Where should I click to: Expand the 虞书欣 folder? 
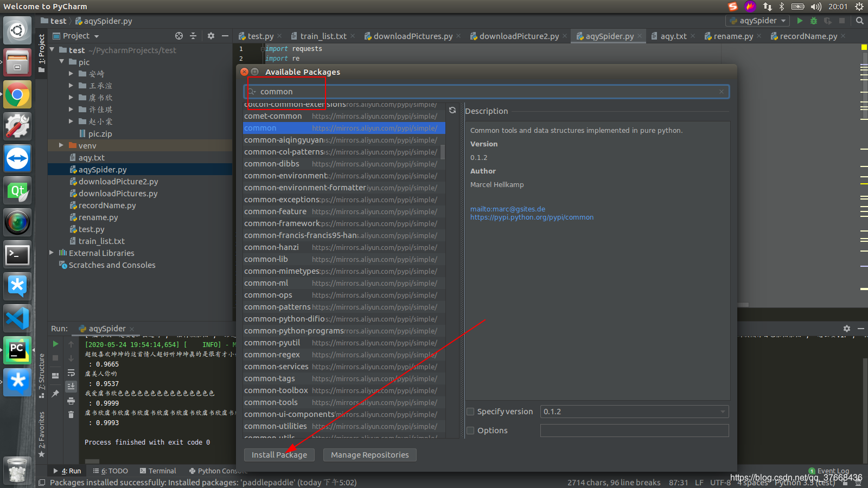click(x=71, y=98)
